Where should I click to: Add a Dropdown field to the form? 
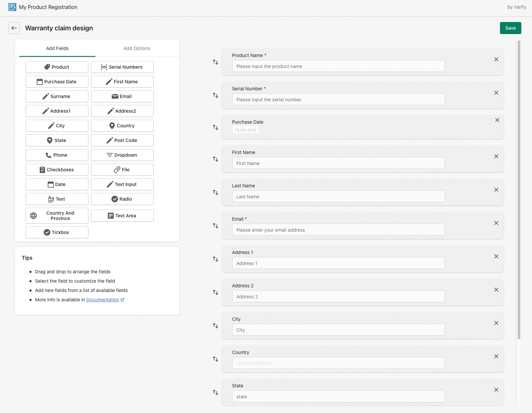(x=122, y=155)
